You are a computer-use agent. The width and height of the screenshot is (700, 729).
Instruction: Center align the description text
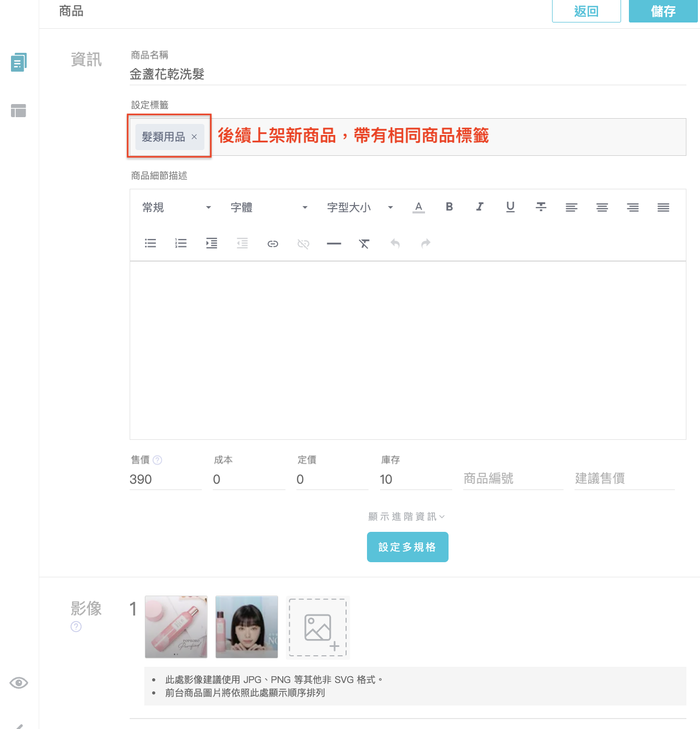pos(602,208)
